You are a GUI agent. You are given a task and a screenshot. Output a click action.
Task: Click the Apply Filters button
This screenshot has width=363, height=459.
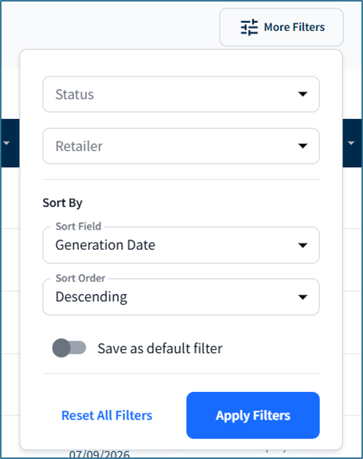pyautogui.click(x=253, y=415)
